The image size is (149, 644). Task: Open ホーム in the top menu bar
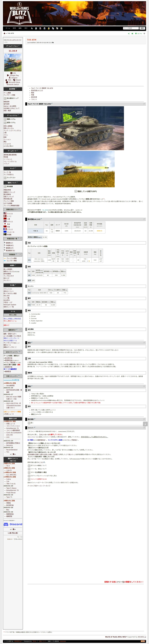pyautogui.click(x=8, y=28)
